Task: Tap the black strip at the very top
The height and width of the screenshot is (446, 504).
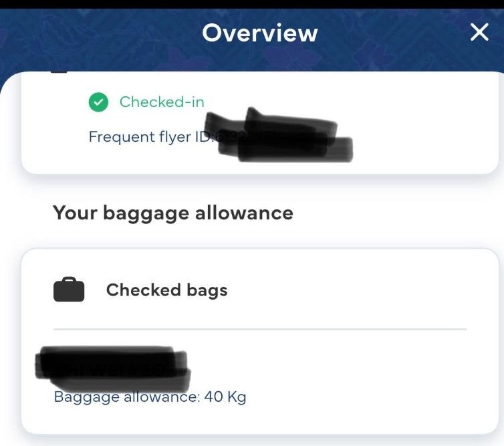Action: (x=252, y=4)
